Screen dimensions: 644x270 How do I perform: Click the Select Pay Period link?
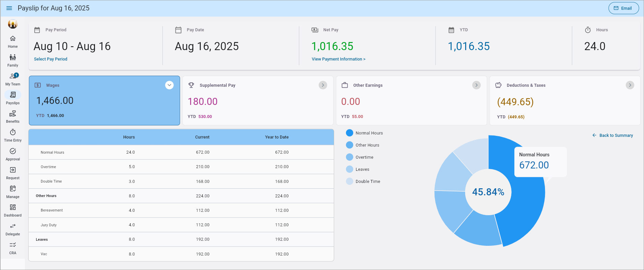pos(51,59)
